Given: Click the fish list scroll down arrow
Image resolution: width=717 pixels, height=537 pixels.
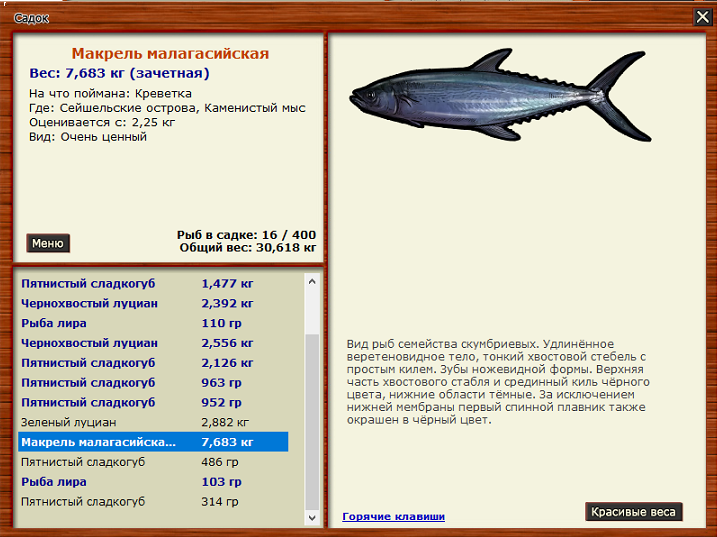Looking at the screenshot, I should 312,518.
